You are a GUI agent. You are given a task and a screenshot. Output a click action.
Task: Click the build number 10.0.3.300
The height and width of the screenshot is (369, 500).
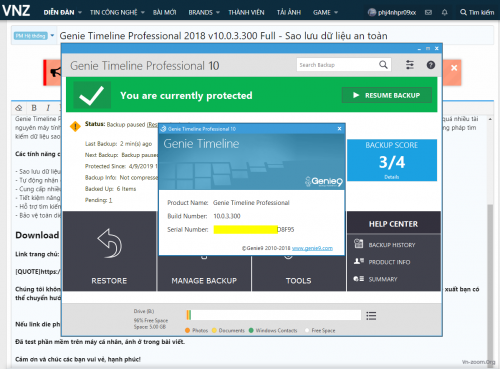[x=227, y=216]
